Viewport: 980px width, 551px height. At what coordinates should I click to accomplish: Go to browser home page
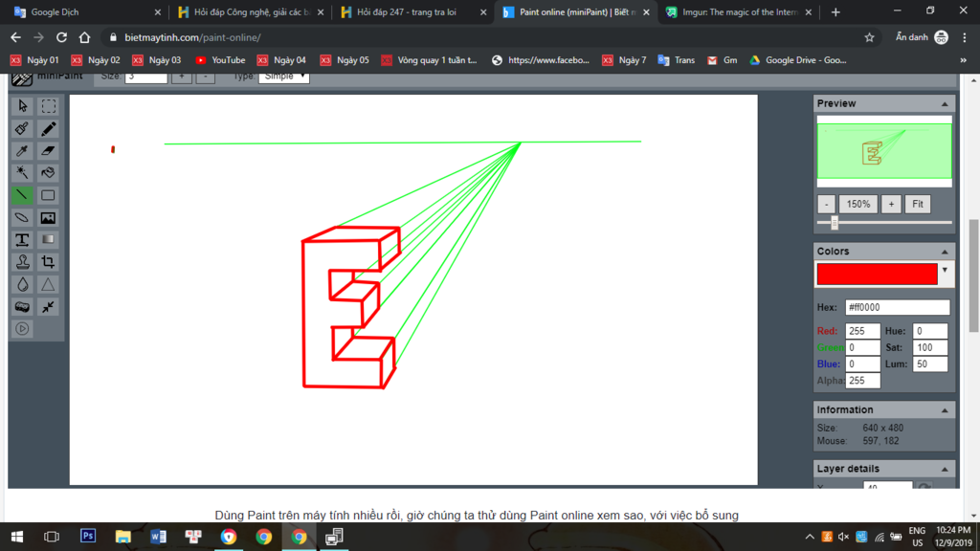click(84, 37)
